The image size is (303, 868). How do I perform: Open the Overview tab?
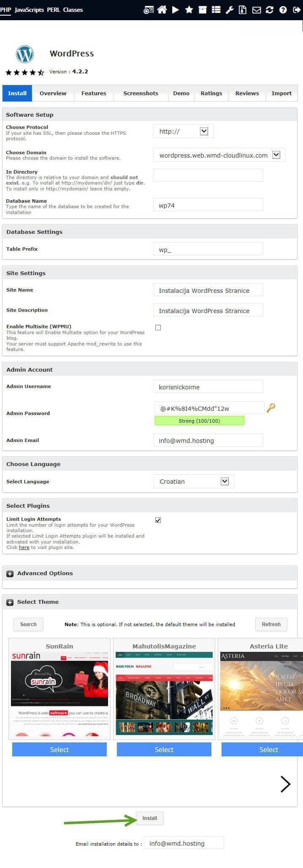point(53,93)
